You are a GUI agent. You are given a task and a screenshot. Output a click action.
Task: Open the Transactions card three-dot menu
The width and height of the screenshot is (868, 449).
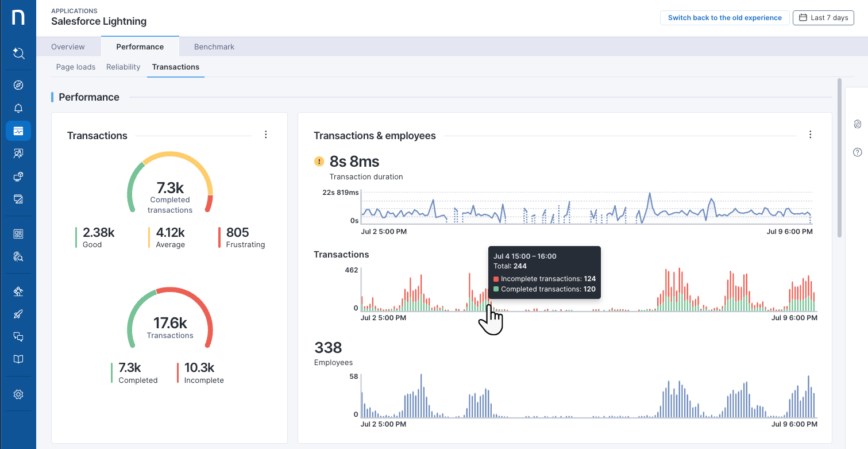[x=265, y=135]
